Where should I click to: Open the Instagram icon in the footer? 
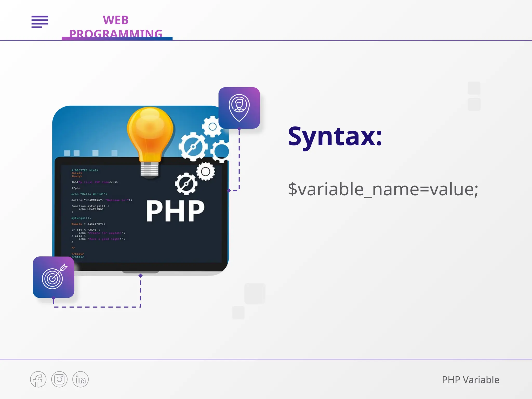(59, 379)
